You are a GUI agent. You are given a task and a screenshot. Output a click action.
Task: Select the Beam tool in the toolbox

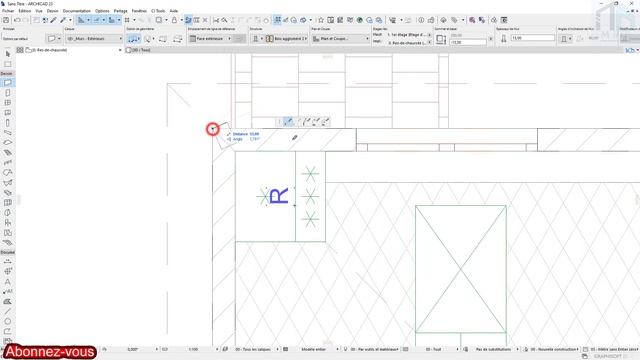point(8,133)
